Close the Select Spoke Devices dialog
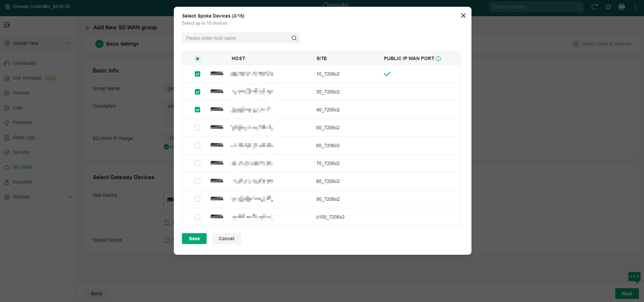Viewport: 644px width, 302px height. tap(463, 16)
